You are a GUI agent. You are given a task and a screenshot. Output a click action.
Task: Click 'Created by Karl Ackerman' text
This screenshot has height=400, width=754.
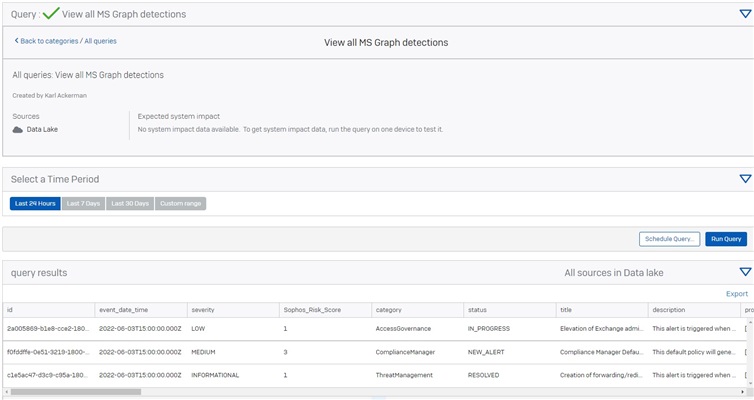pyautogui.click(x=50, y=96)
